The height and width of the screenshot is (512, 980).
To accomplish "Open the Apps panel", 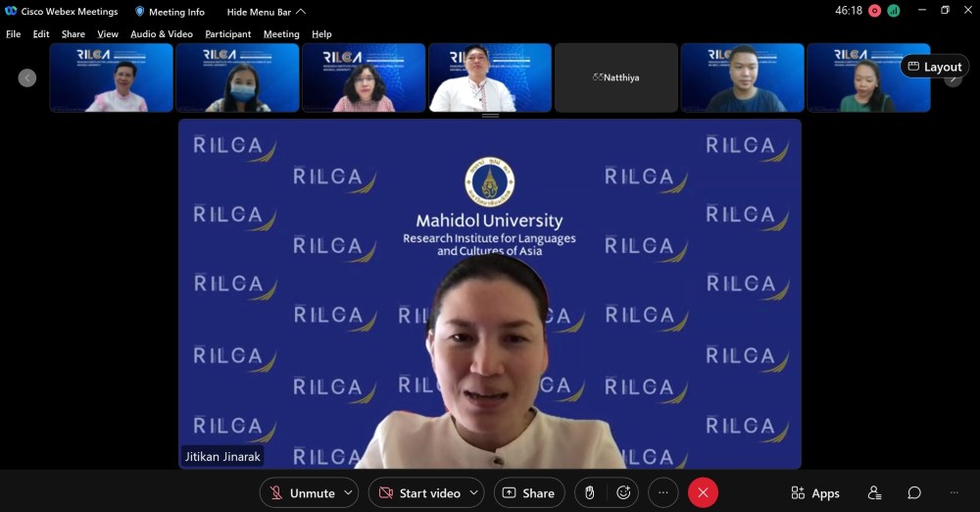I will [815, 493].
